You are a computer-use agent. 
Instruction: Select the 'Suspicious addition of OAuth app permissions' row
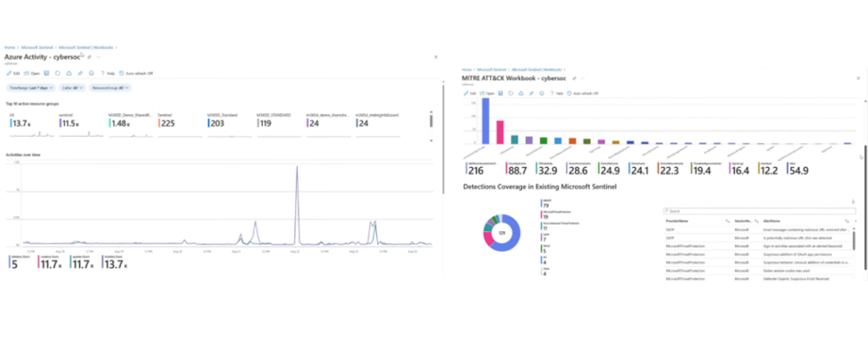point(758,253)
